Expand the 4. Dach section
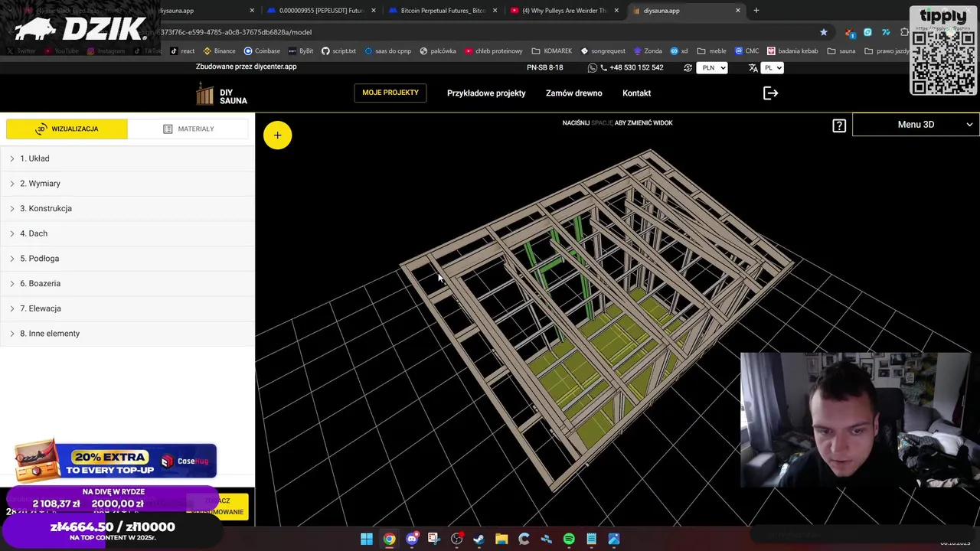Image resolution: width=980 pixels, height=551 pixels. point(127,233)
